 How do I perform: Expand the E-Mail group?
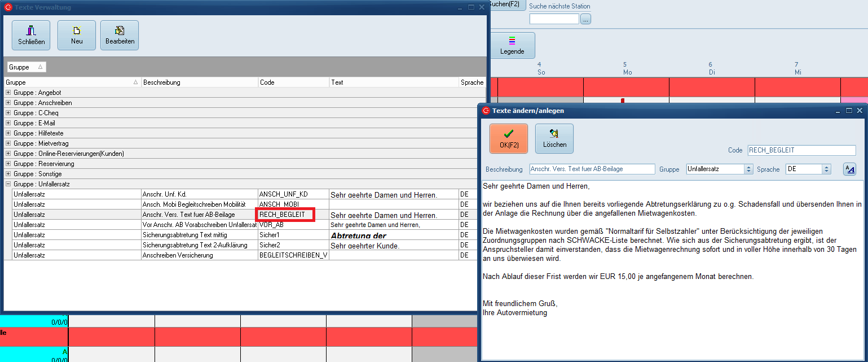(8, 123)
